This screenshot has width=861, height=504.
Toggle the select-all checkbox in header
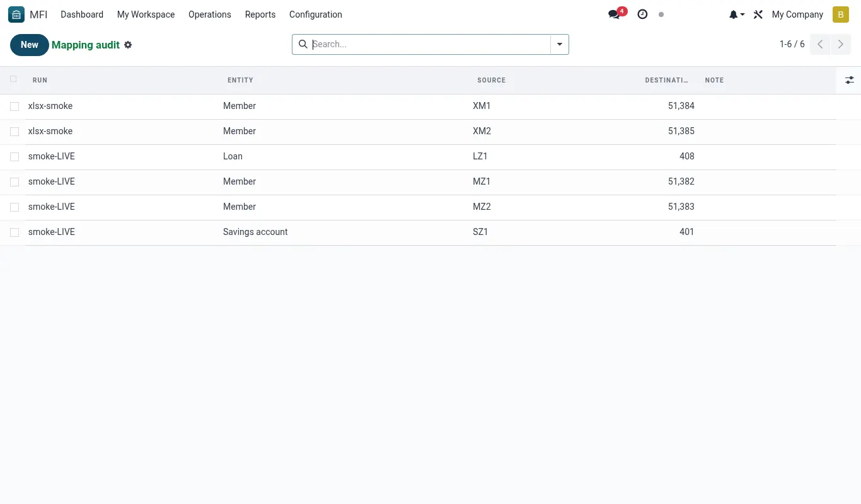[13, 79]
